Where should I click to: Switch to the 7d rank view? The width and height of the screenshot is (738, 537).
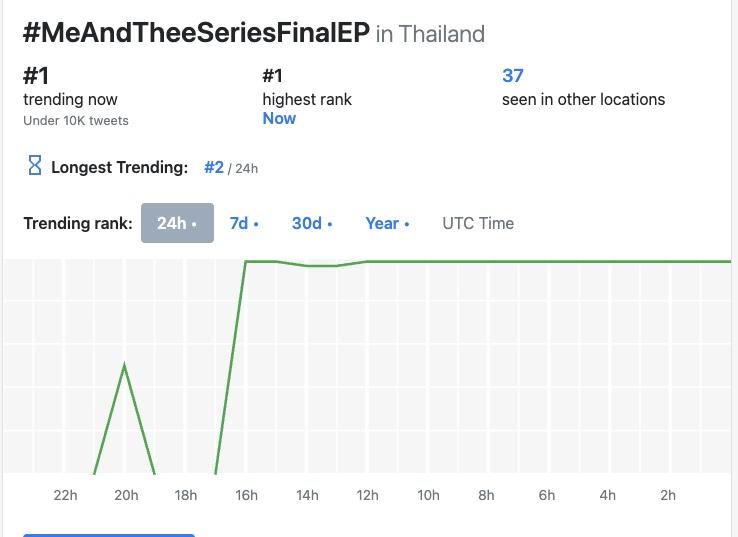244,223
